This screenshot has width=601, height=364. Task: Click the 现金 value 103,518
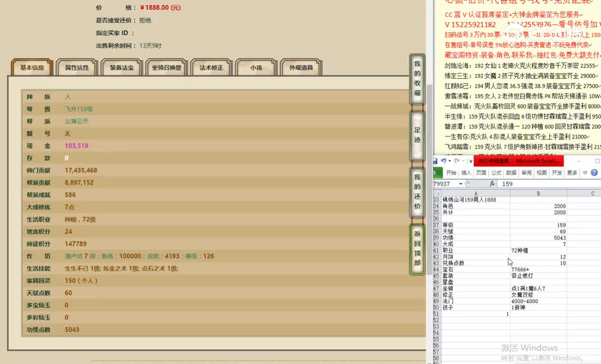pyautogui.click(x=76, y=146)
